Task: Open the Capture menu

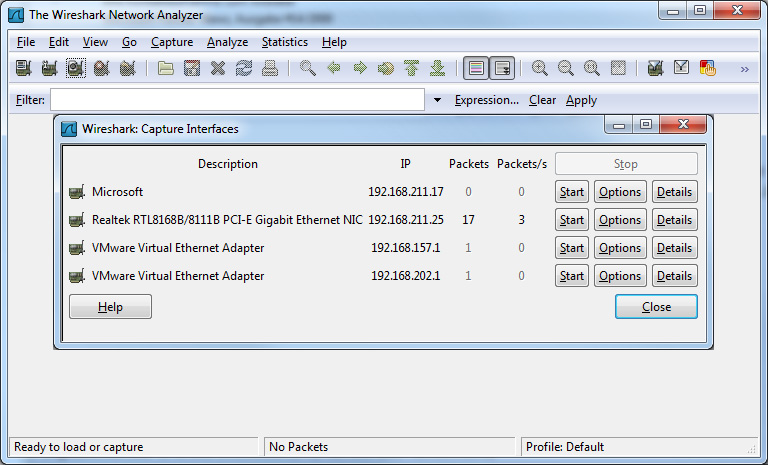Action: (x=172, y=42)
